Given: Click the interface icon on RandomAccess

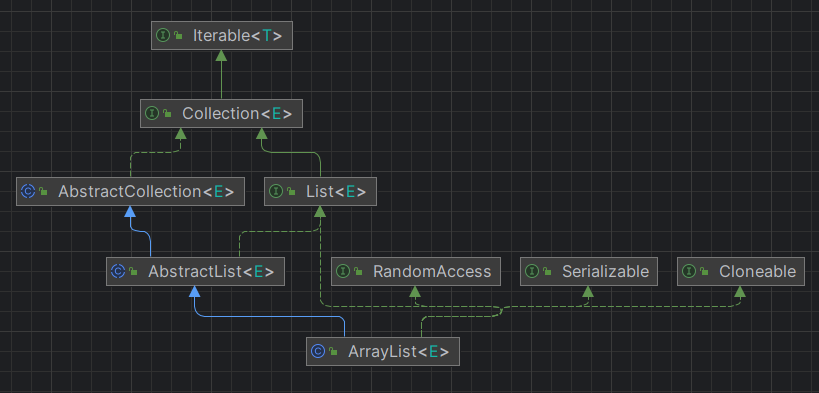Looking at the screenshot, I should [x=343, y=271].
